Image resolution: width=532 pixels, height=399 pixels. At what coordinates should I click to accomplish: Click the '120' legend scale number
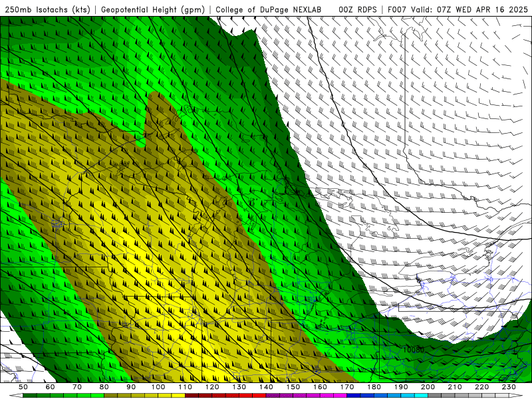(212, 387)
